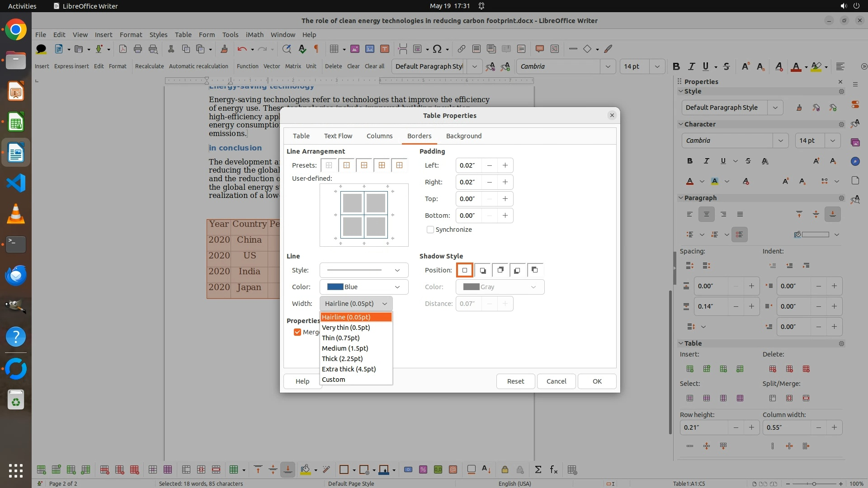Choose the no-shadow position icon

click(x=464, y=270)
